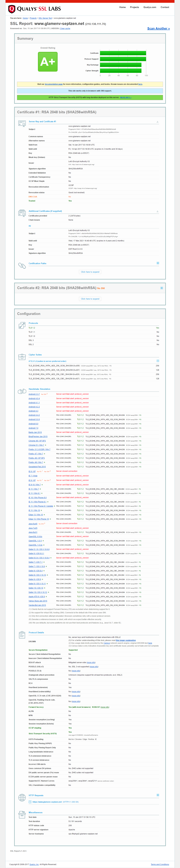Click the chain icon beside Certification Paths
180x868 pixels.
[22, 266]
